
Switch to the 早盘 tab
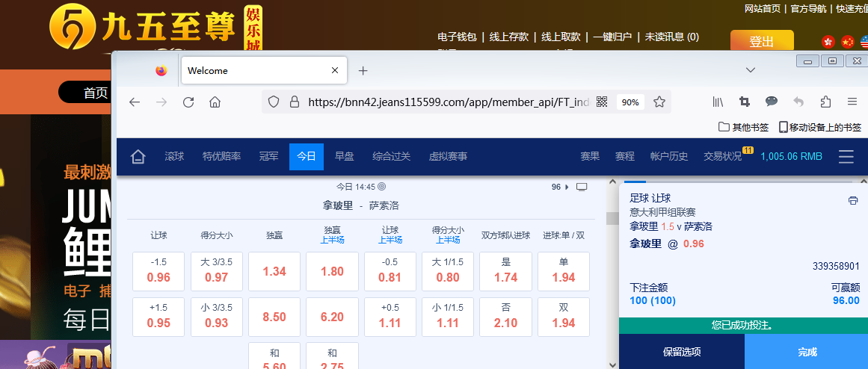pos(344,157)
